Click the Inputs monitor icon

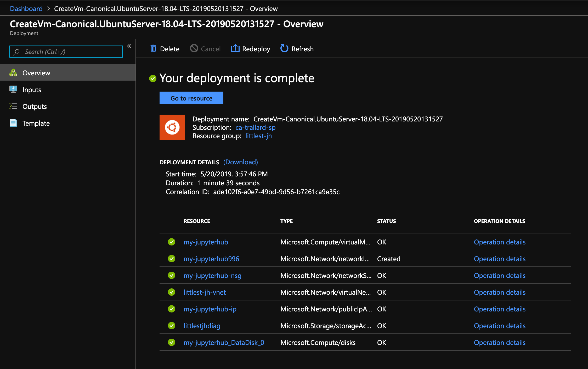[x=13, y=90]
